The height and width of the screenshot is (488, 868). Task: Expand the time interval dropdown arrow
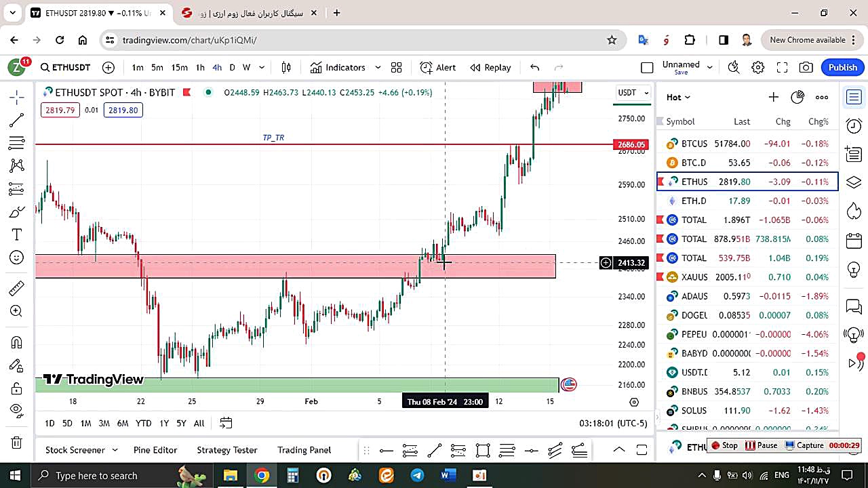[x=262, y=67]
